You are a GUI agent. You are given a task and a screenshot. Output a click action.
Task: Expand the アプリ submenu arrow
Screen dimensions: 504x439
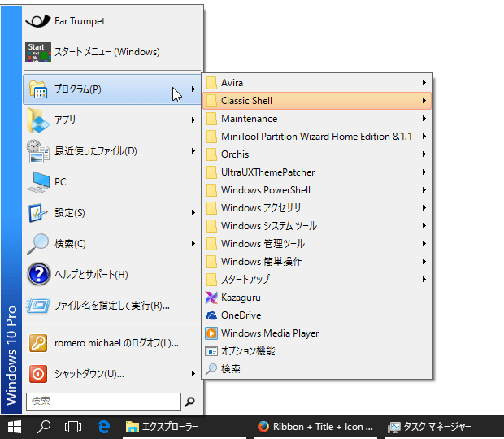click(x=193, y=120)
